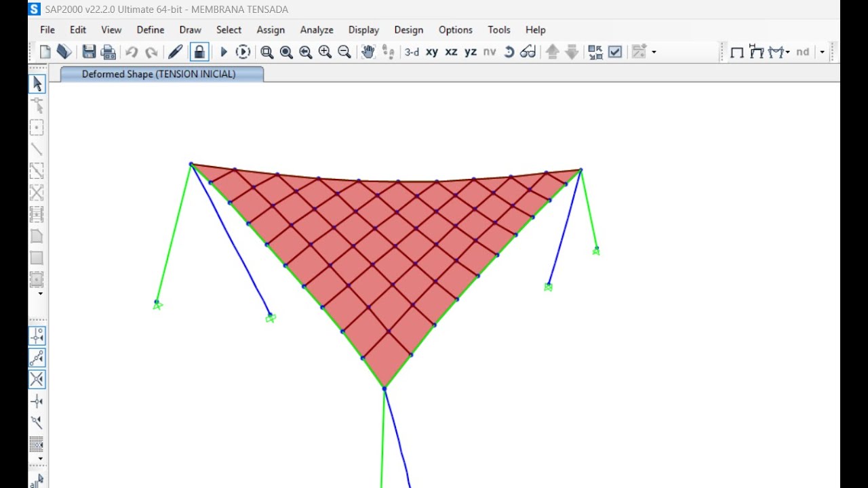
Task: Click the pencil refresh window icon
Action: [x=175, y=52]
